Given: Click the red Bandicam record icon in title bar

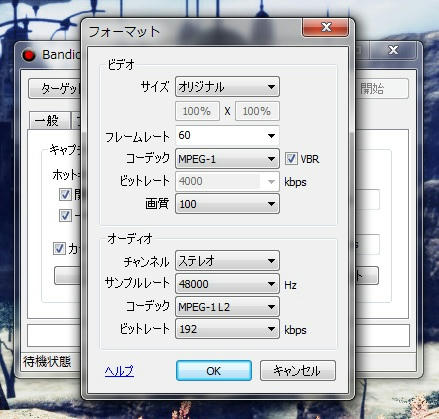Looking at the screenshot, I should coord(29,55).
